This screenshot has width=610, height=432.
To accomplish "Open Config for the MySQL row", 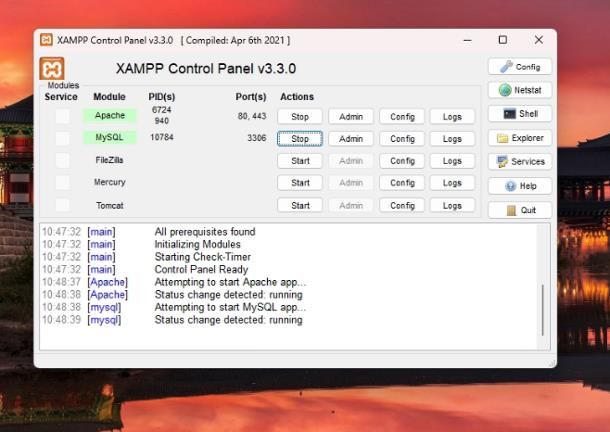I will pyautogui.click(x=402, y=139).
